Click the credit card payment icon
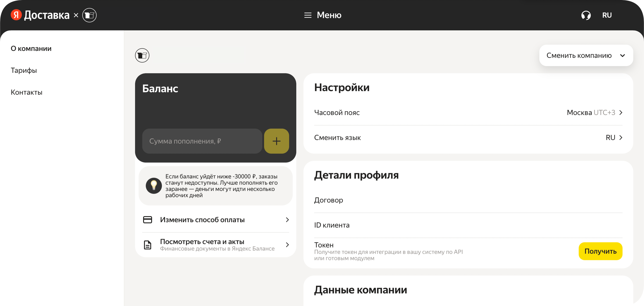The width and height of the screenshot is (644, 306). (x=148, y=220)
